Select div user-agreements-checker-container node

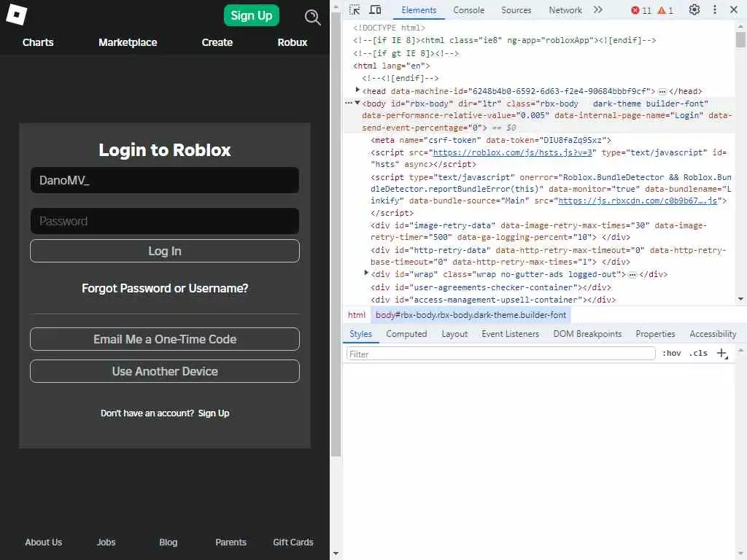pos(491,287)
